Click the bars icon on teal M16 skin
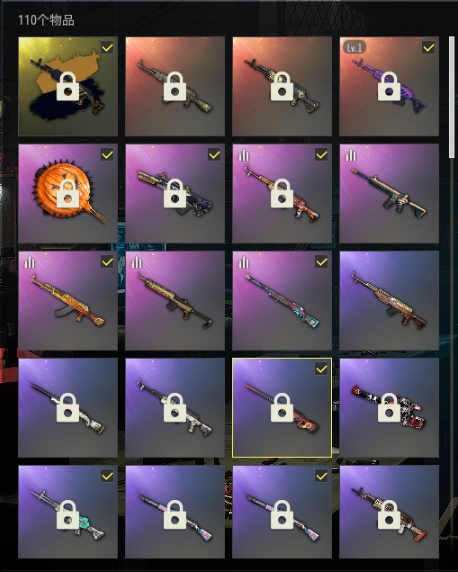Image resolution: width=458 pixels, height=572 pixels. tap(351, 155)
